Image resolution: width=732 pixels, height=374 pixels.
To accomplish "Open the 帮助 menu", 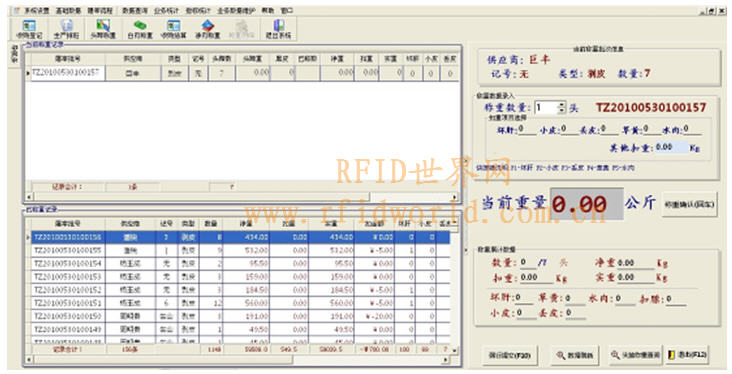I will coord(268,10).
